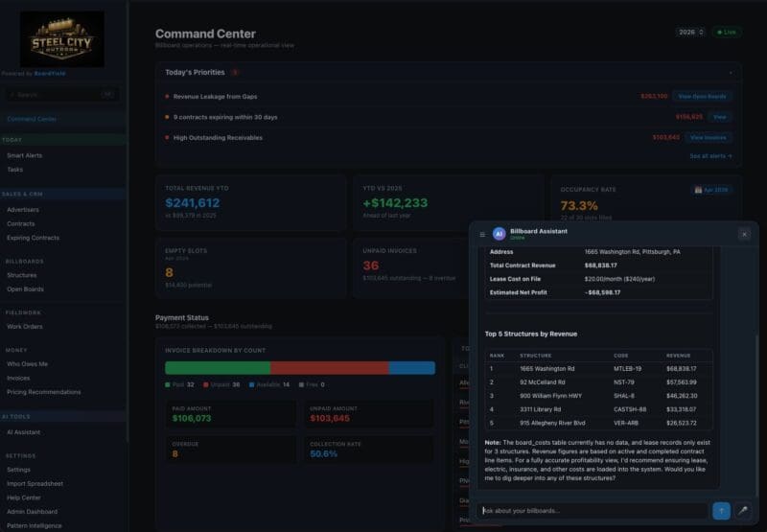Image resolution: width=767 pixels, height=532 pixels.
Task: Click the red priorities count badge
Action: [235, 73]
